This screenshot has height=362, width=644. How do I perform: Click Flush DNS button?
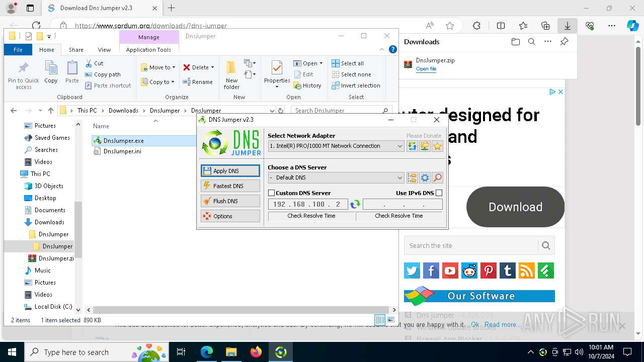coord(230,201)
